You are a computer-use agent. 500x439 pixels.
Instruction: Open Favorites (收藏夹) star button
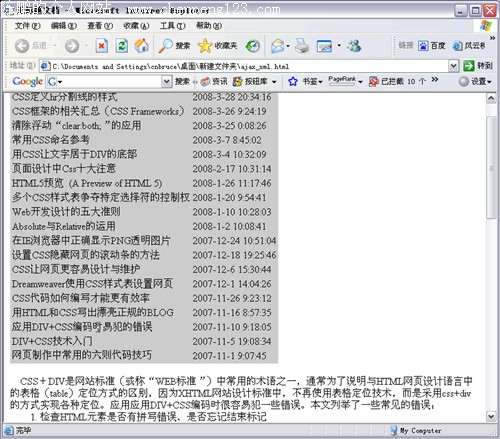click(x=217, y=46)
